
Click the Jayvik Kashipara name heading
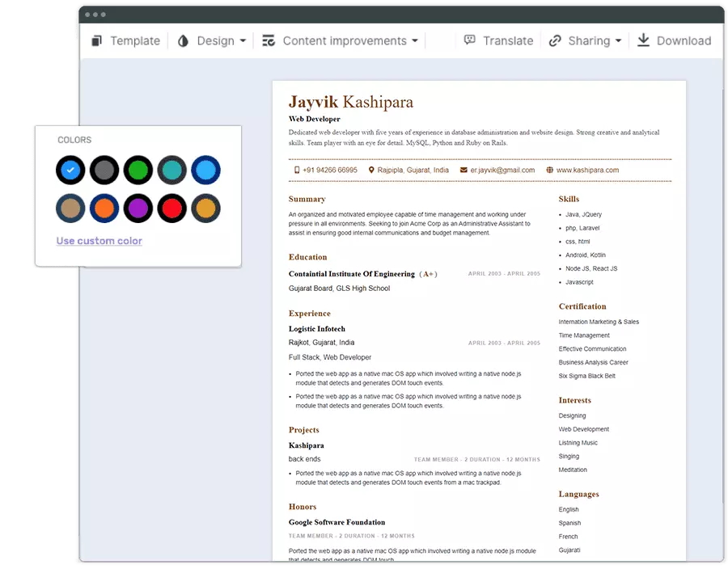[350, 102]
